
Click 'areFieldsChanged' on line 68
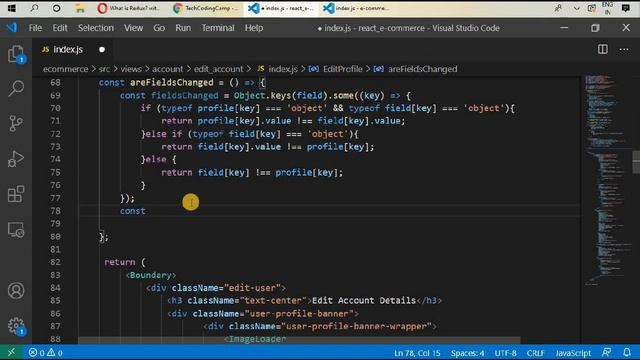(171, 82)
